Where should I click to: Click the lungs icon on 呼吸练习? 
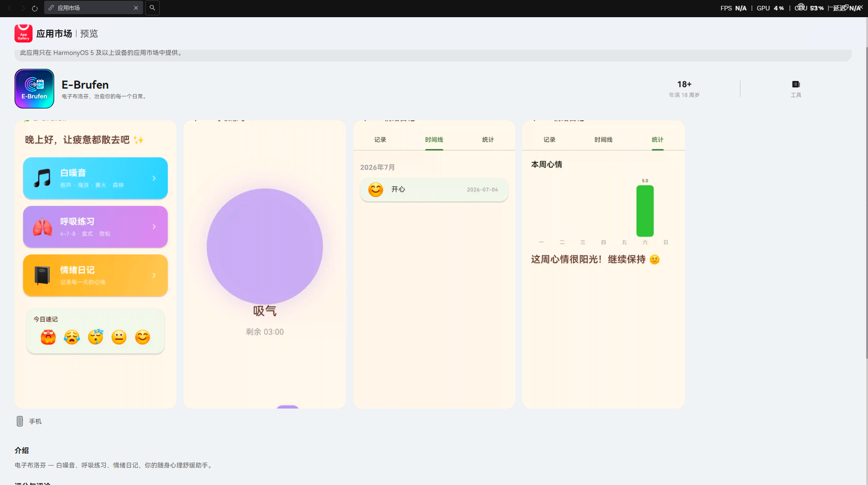43,227
